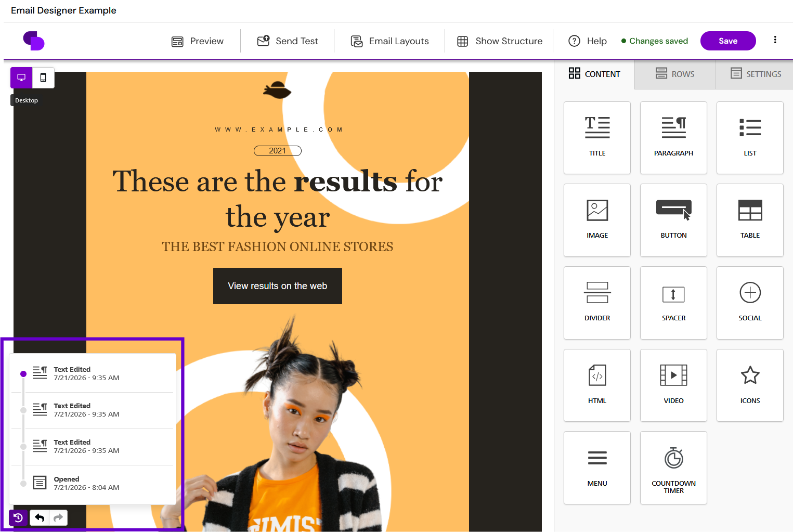Select the Opened 8:04 AM history entry
793x532 pixels.
[x=93, y=484]
